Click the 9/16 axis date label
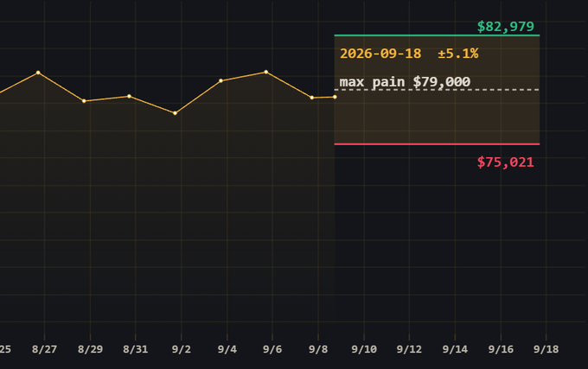588x369 pixels. point(501,349)
